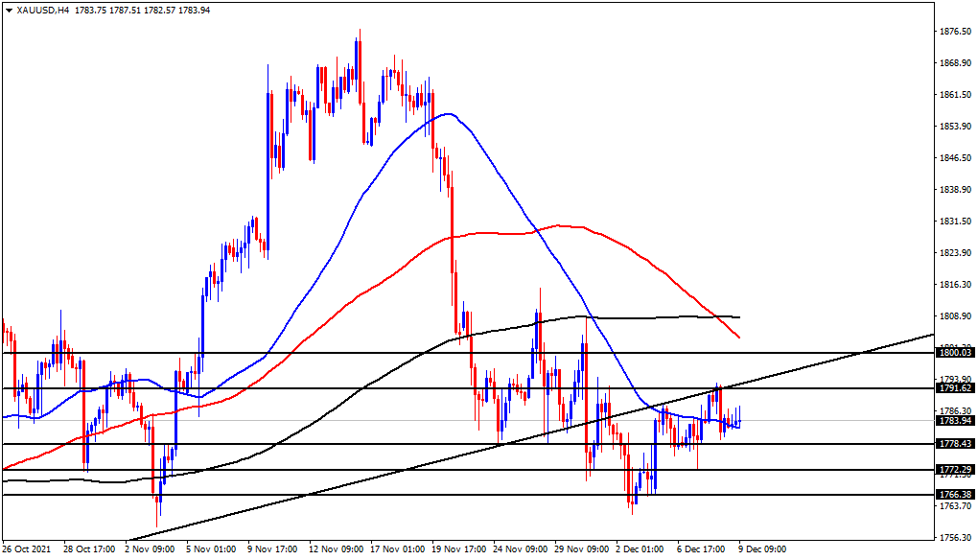978x560 pixels.
Task: Click the 1861.50 price scale value
Action: tap(956, 95)
